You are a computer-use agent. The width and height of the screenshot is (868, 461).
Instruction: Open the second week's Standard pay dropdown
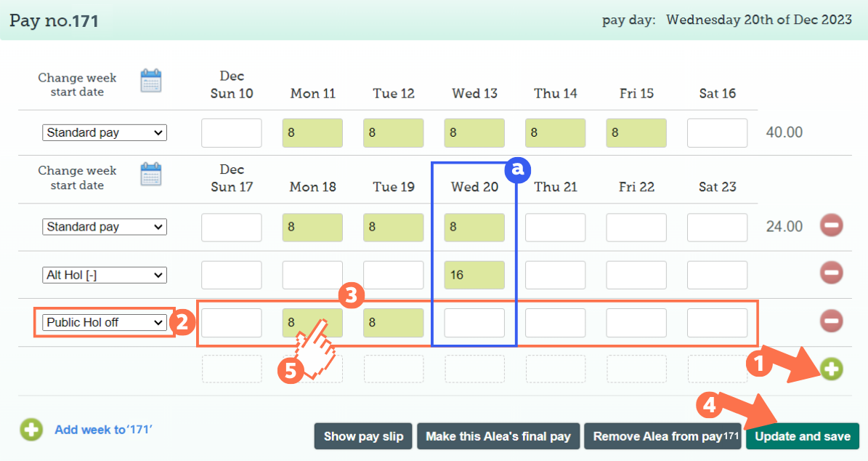pos(104,227)
